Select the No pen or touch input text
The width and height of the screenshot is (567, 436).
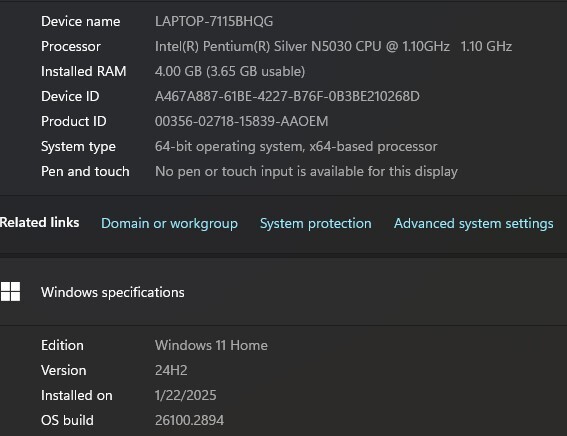pos(306,171)
